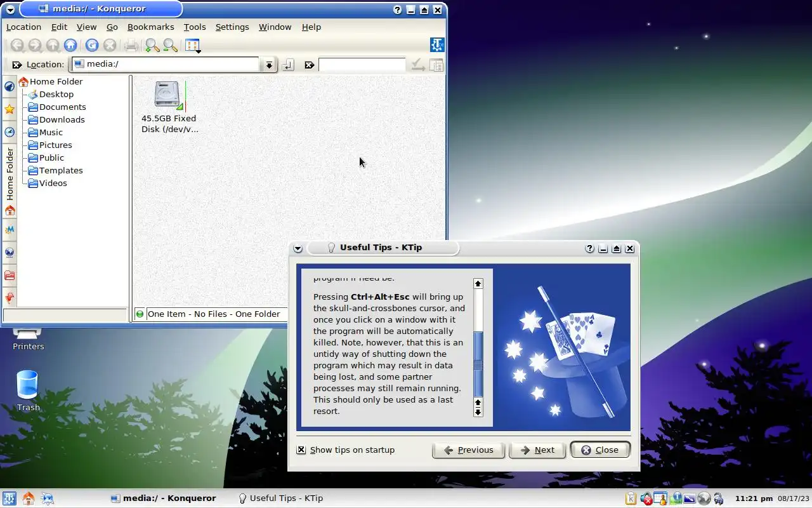Uncheck Show tips on startup
The height and width of the screenshot is (508, 812).
pos(301,450)
